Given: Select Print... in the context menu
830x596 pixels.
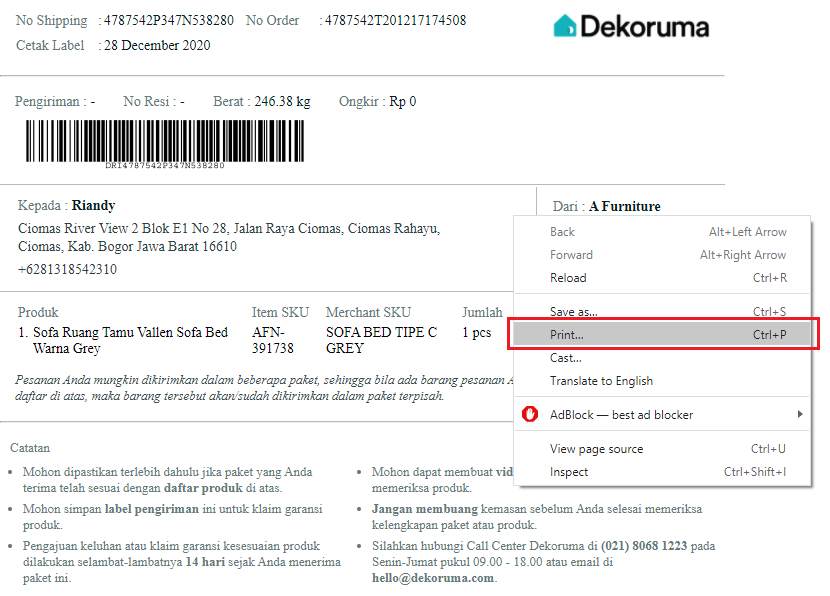Looking at the screenshot, I should click(x=662, y=335).
